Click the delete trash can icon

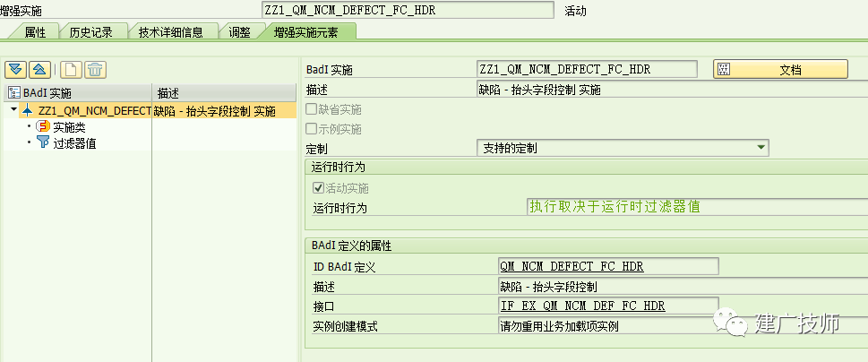(95, 69)
